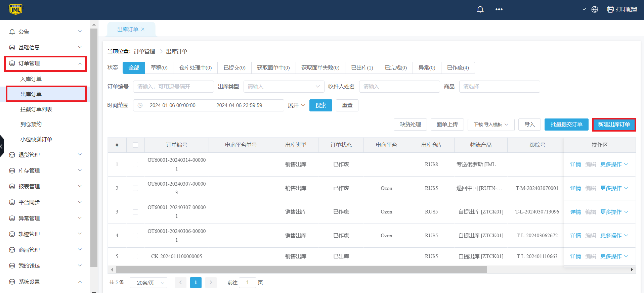This screenshot has height=293, width=644.
Task: Select the checkbox for order CK-2024011100000005
Action: point(135,256)
